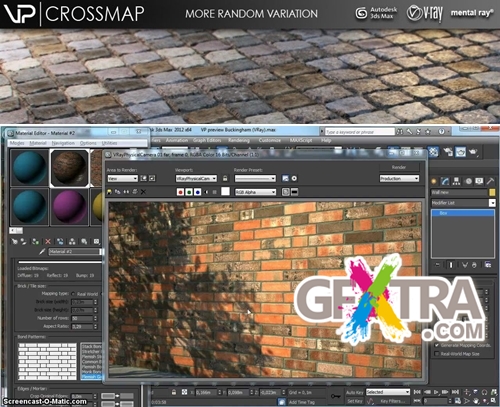The height and width of the screenshot is (407, 500).
Task: Select the Box entry in modifier stack
Action: point(463,213)
